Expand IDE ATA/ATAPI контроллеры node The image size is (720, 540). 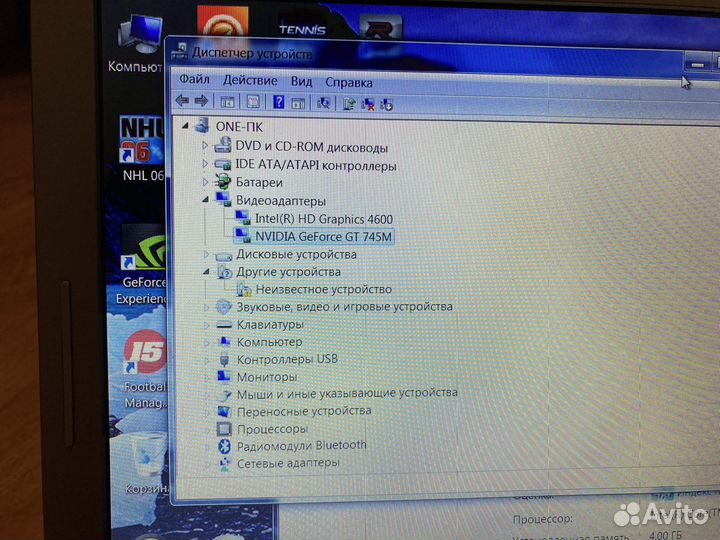[205, 164]
